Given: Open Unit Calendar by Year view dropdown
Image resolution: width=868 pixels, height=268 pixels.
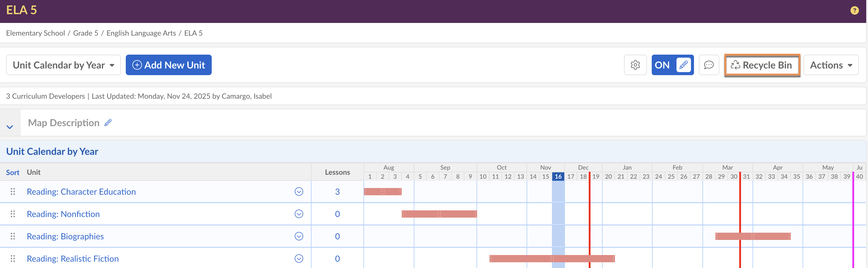Looking at the screenshot, I should [x=63, y=65].
